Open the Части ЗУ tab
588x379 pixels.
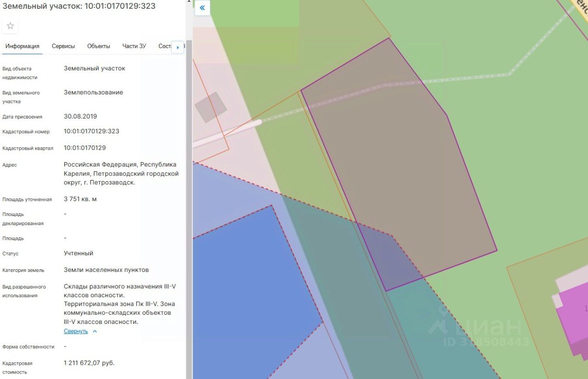click(x=134, y=46)
